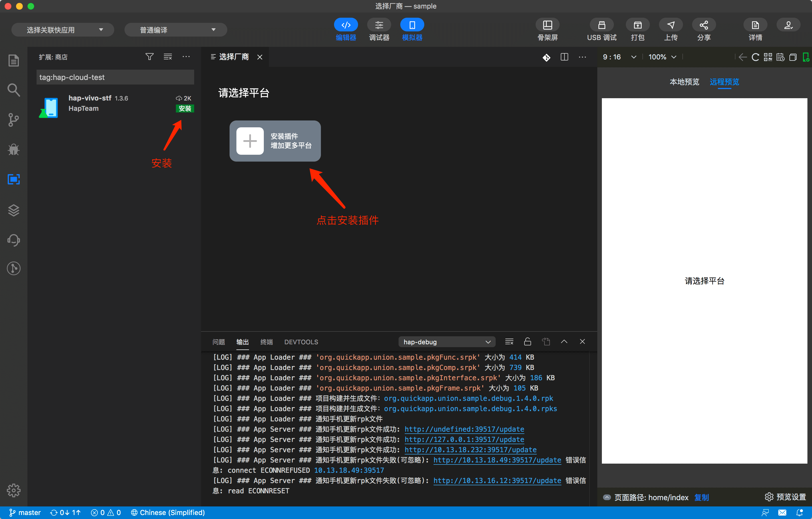Open the hap-debug output channel dropdown
This screenshot has height=519, width=812.
pos(447,342)
